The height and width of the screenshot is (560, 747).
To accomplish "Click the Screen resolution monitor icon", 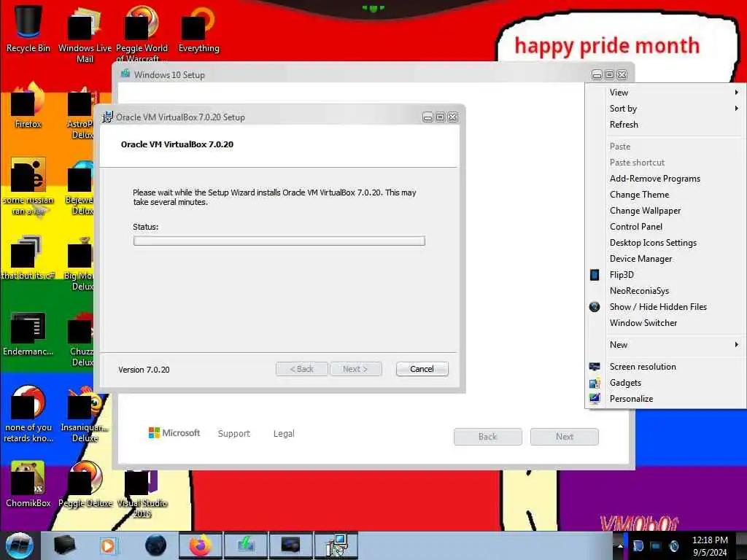I will click(595, 367).
